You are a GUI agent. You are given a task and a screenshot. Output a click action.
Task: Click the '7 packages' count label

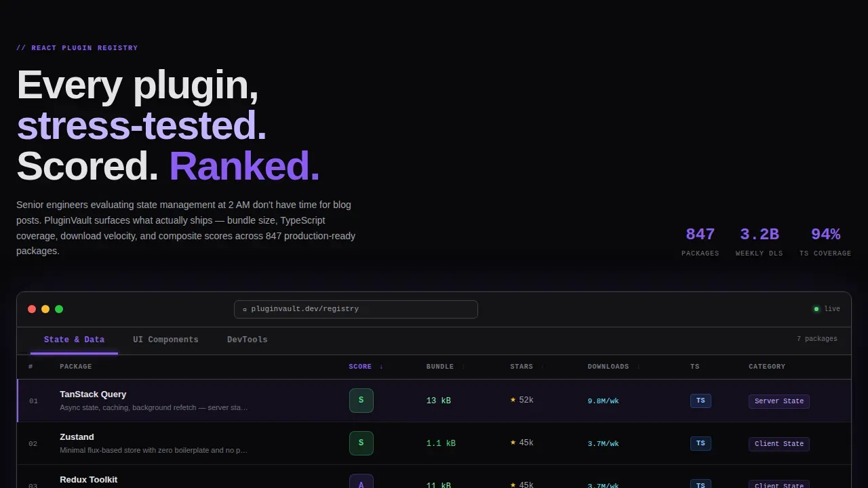coord(817,339)
